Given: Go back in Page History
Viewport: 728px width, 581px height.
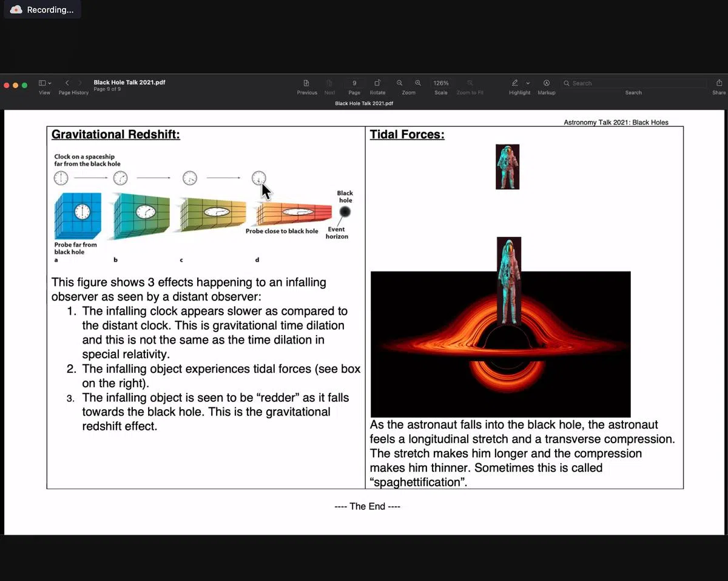Looking at the screenshot, I should pyautogui.click(x=67, y=83).
